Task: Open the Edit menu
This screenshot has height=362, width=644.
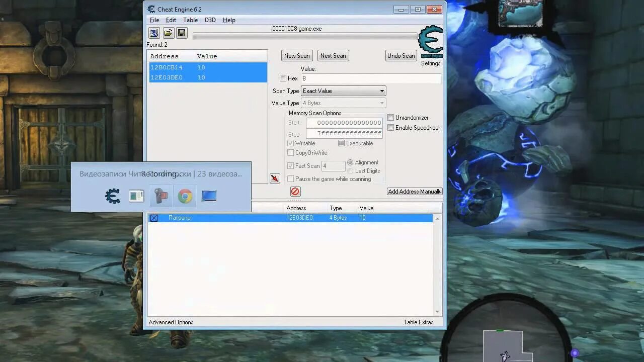Action: 171,20
